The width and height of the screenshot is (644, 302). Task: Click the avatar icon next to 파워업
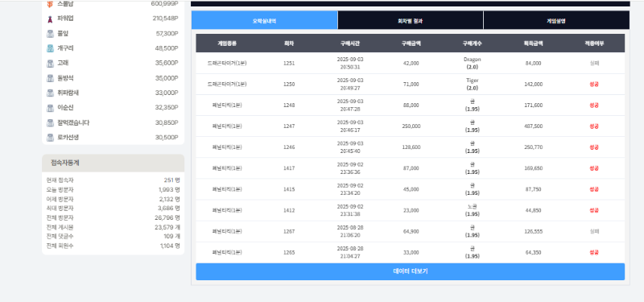pos(50,19)
